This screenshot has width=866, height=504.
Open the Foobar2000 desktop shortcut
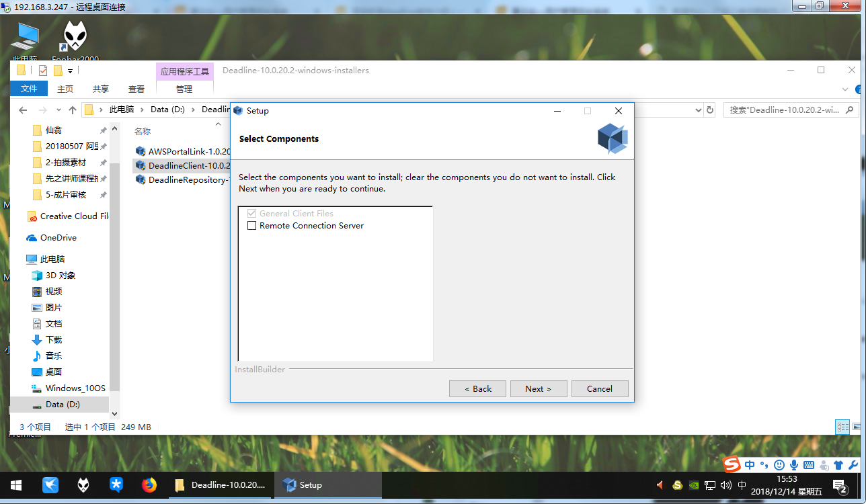pos(74,39)
